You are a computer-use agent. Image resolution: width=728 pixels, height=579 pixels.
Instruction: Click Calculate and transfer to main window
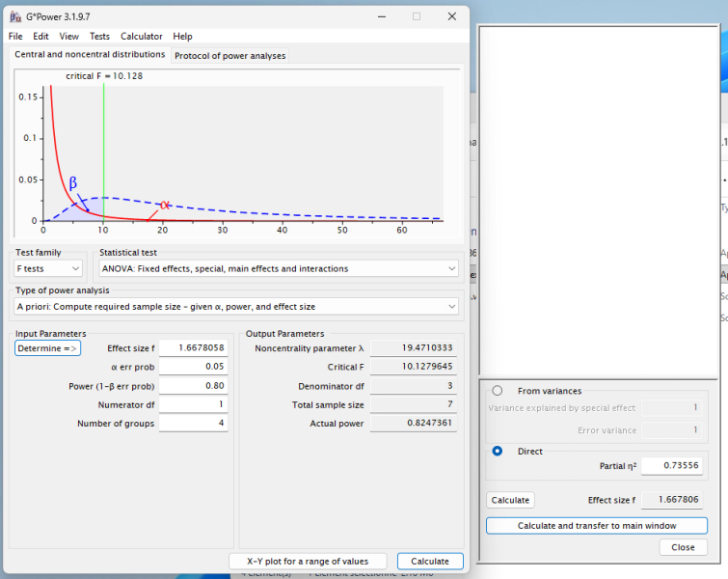pyautogui.click(x=597, y=526)
